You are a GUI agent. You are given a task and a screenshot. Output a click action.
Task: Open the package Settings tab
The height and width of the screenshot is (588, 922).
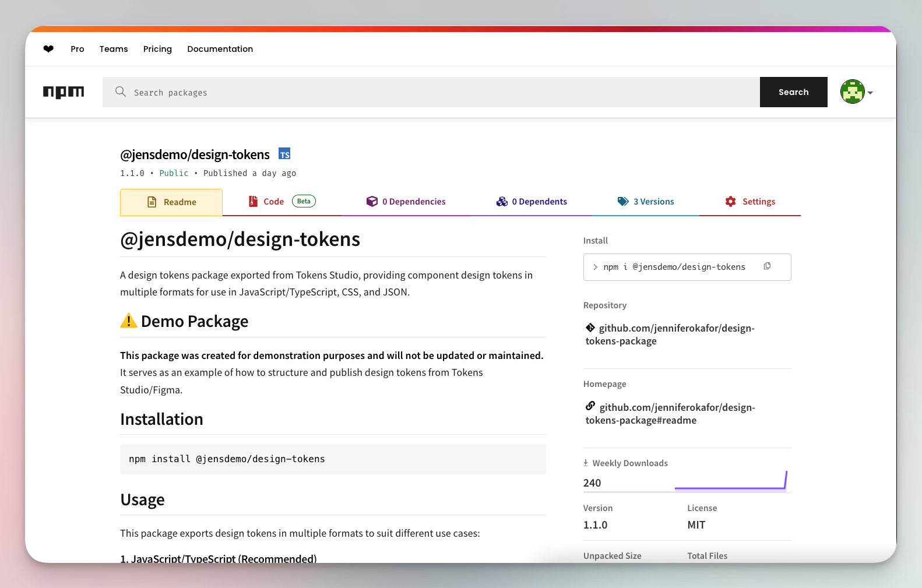pos(750,202)
